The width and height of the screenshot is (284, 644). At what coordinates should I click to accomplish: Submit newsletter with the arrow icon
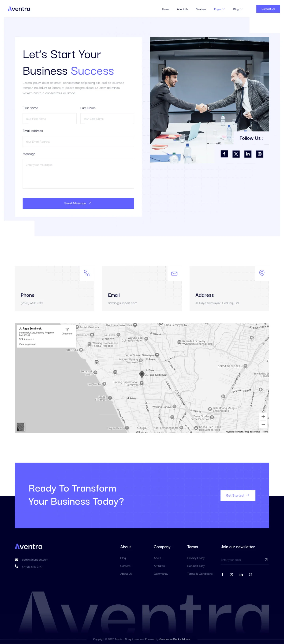pyautogui.click(x=266, y=560)
